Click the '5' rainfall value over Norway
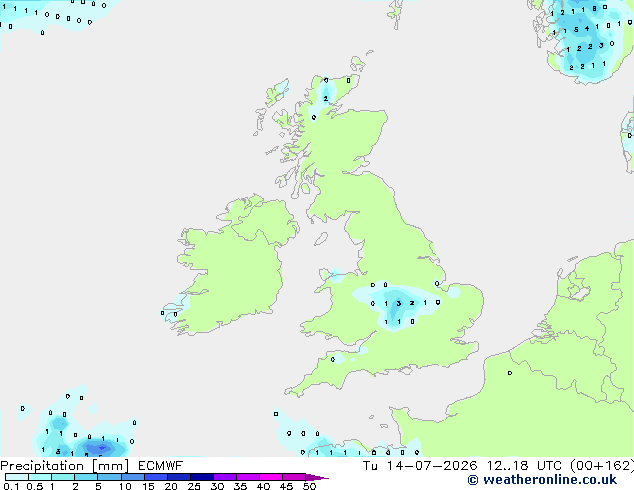 click(576, 30)
